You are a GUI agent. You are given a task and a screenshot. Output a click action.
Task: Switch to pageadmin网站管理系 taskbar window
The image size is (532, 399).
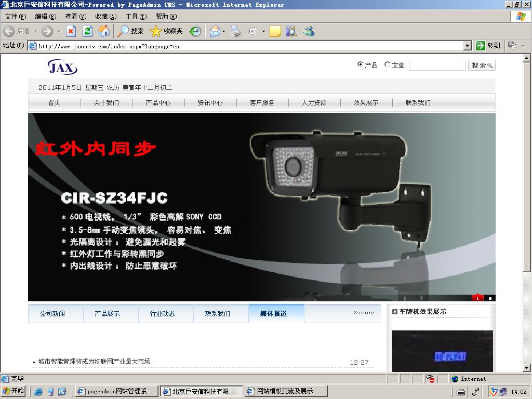(116, 392)
